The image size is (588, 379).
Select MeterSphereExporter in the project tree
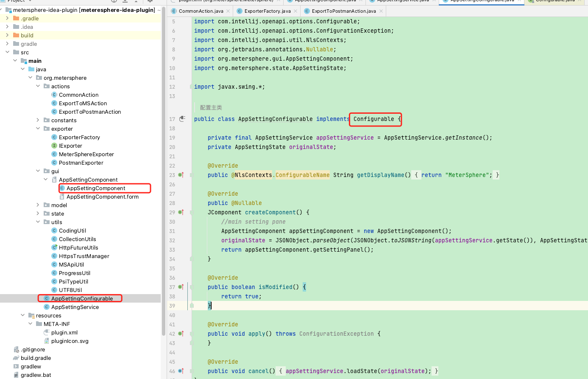(86, 154)
